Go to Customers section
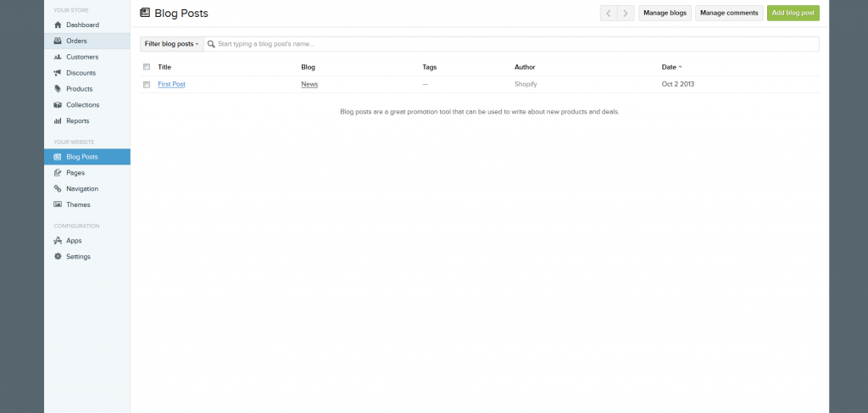This screenshot has height=413, width=868. coord(87,57)
